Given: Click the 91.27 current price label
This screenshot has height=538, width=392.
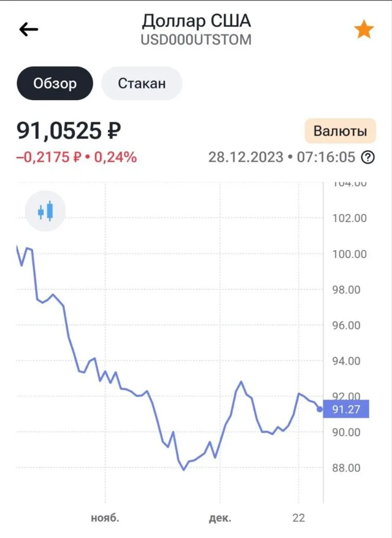Looking at the screenshot, I should pos(346,410).
